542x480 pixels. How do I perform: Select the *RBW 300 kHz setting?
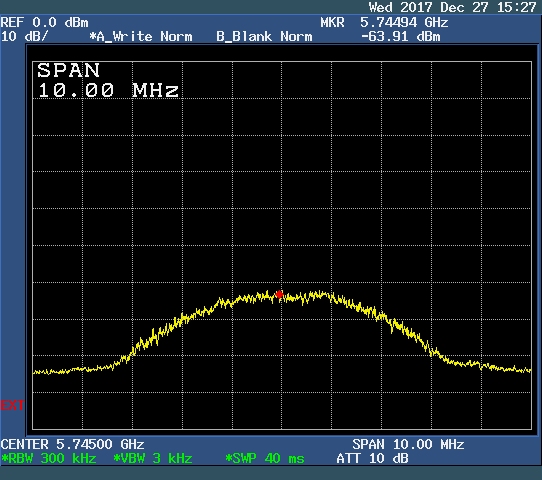(48, 459)
